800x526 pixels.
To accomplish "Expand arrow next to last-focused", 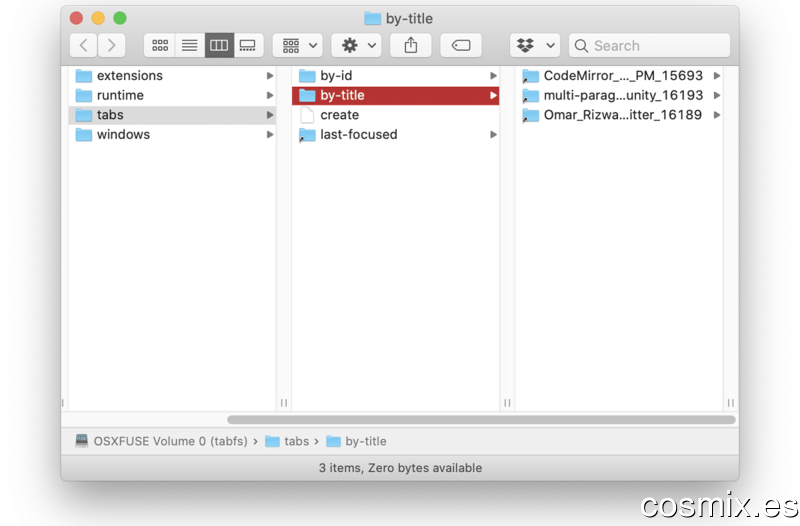I will point(493,135).
